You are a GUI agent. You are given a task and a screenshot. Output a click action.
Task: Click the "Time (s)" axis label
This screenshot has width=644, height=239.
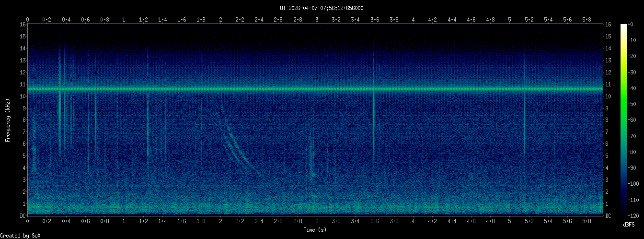[x=315, y=230]
